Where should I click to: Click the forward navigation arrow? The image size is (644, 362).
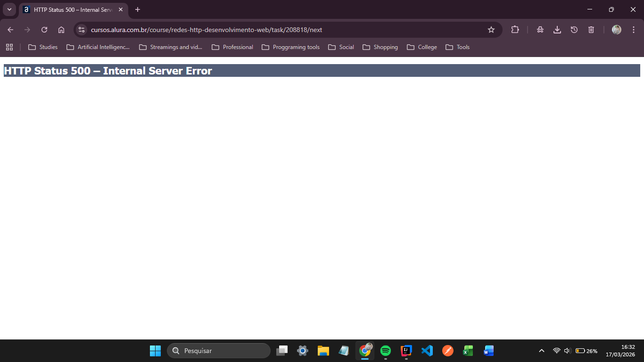tap(27, 30)
